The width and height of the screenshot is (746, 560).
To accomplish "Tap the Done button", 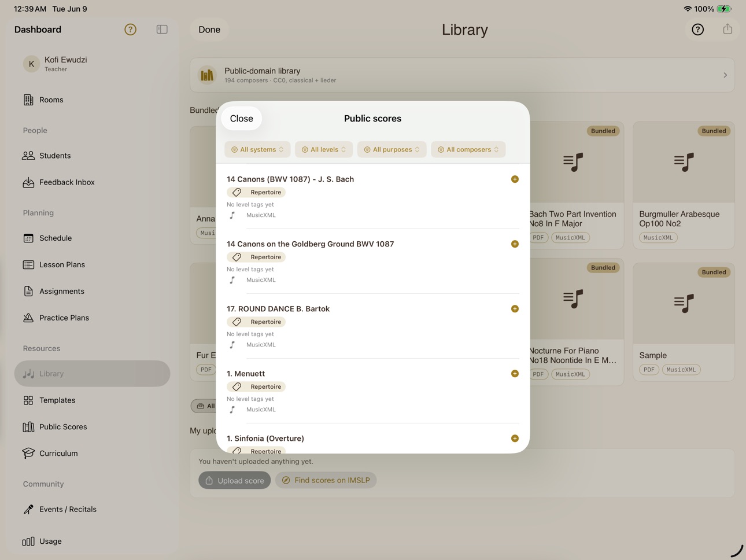I will coord(209,30).
